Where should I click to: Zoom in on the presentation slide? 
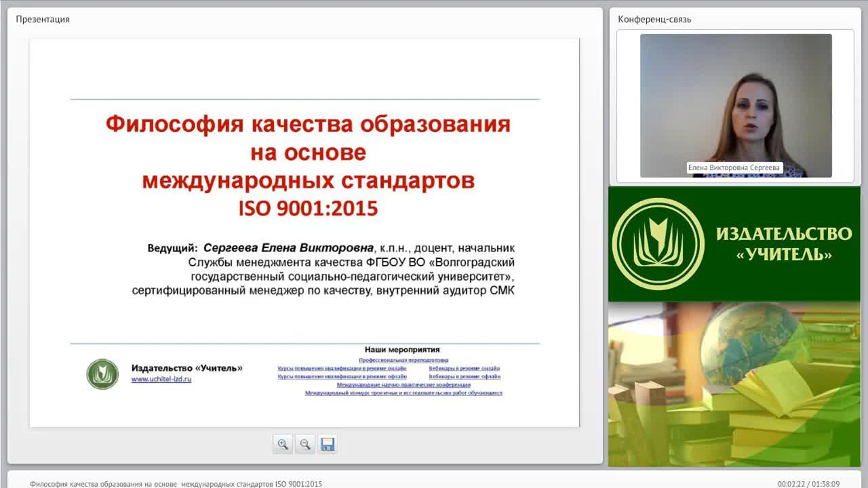click(283, 444)
